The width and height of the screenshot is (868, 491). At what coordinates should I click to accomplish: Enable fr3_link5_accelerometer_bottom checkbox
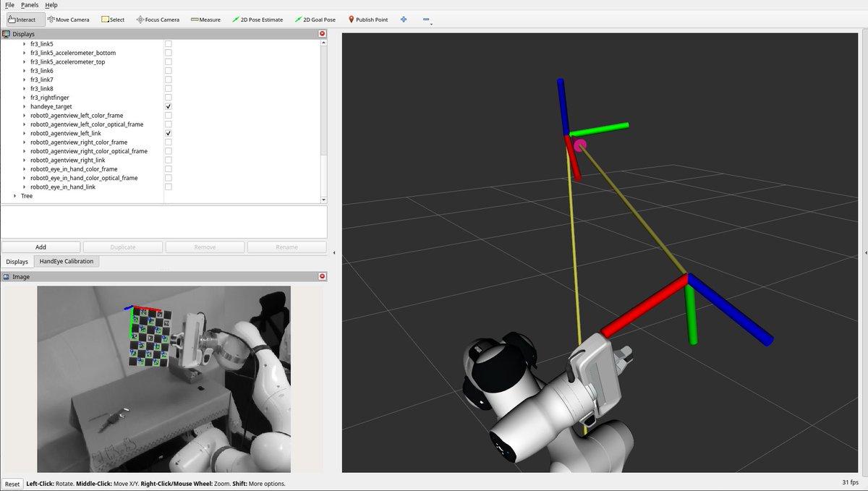169,53
